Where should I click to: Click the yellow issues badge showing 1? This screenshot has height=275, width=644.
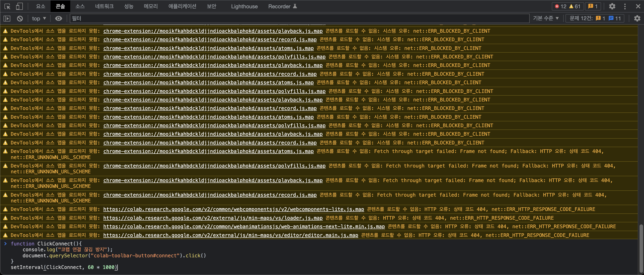pyautogui.click(x=593, y=6)
